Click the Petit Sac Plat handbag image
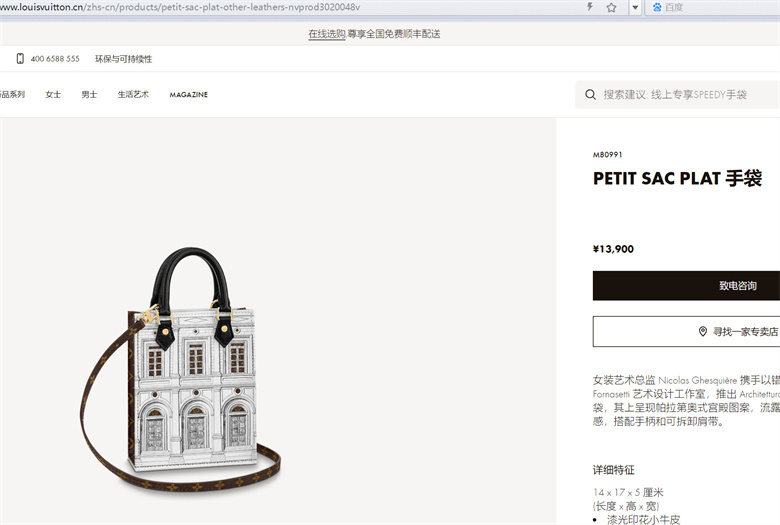 click(181, 369)
